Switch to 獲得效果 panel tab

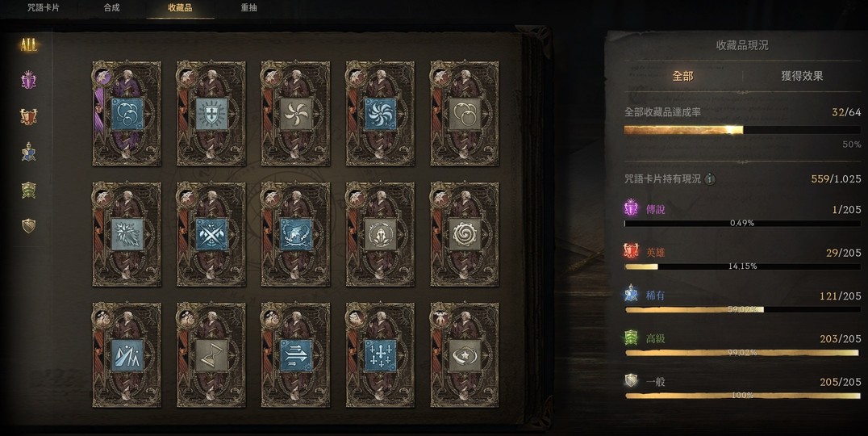pyautogui.click(x=802, y=76)
